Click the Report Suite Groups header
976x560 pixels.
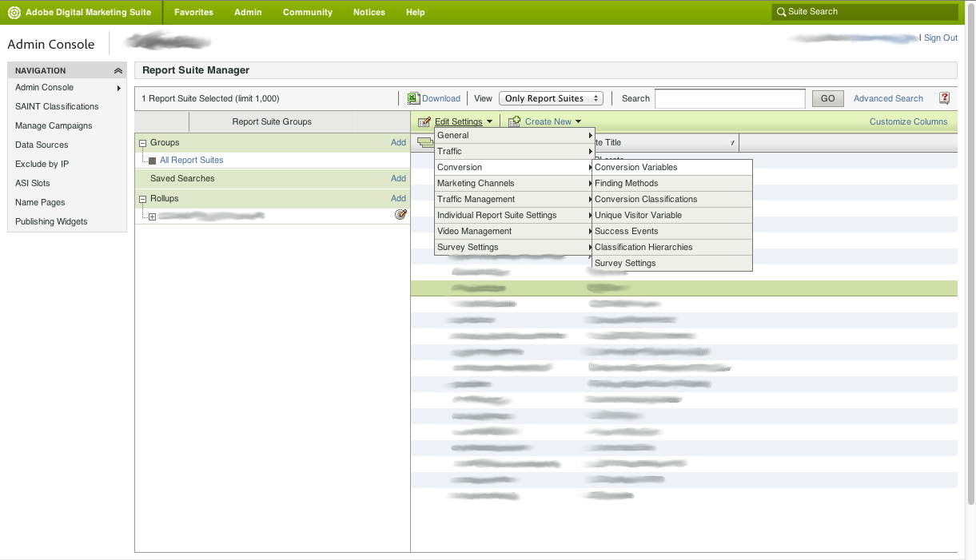click(x=272, y=121)
